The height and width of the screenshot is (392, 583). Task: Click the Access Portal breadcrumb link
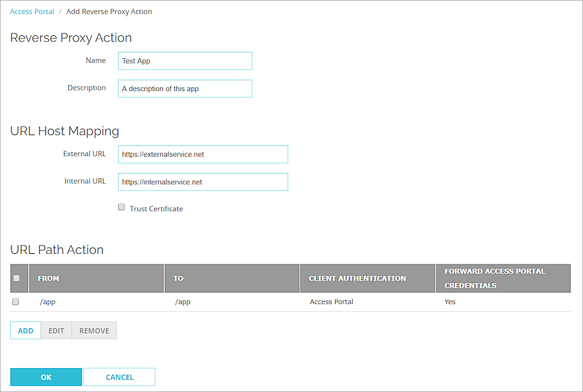[32, 11]
